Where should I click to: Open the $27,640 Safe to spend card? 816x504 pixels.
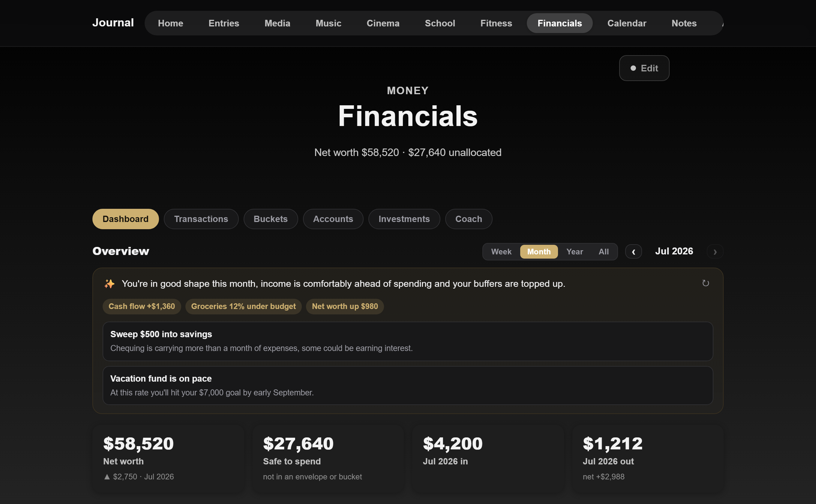coord(328,459)
